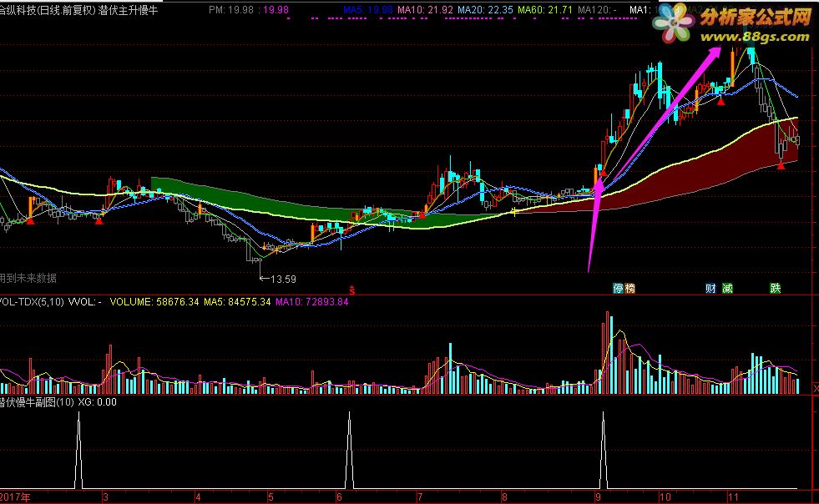Click the XG signal spike near September
Screen dimensions: 819x504
[604, 449]
